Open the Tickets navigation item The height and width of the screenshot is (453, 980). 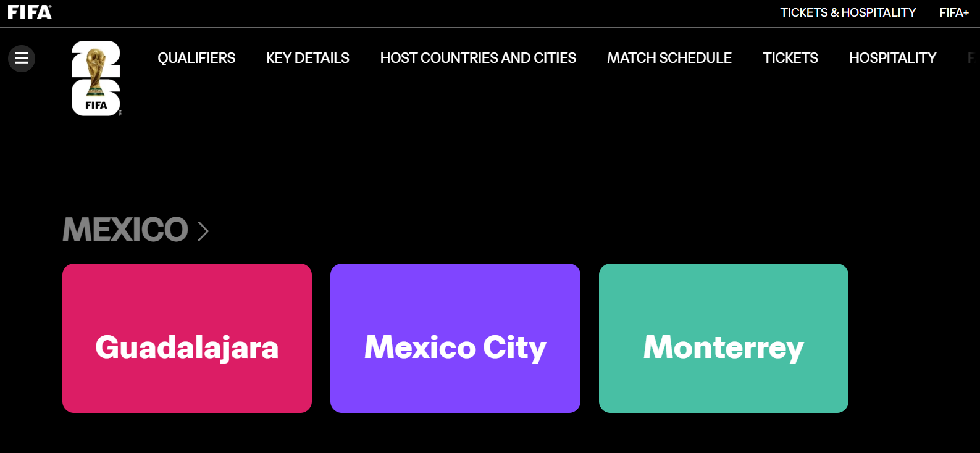point(790,58)
